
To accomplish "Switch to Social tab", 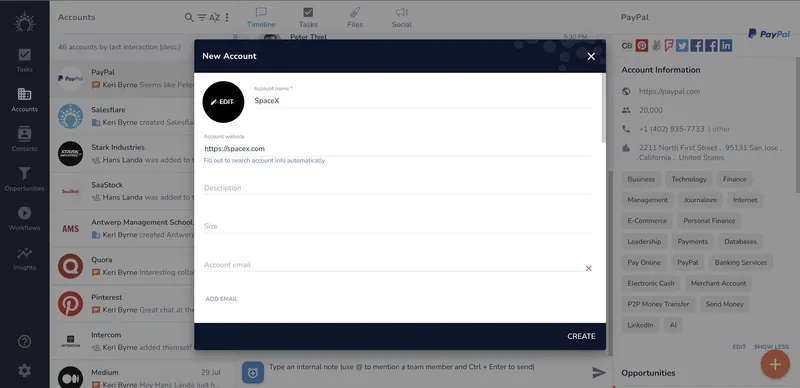I will click(402, 17).
